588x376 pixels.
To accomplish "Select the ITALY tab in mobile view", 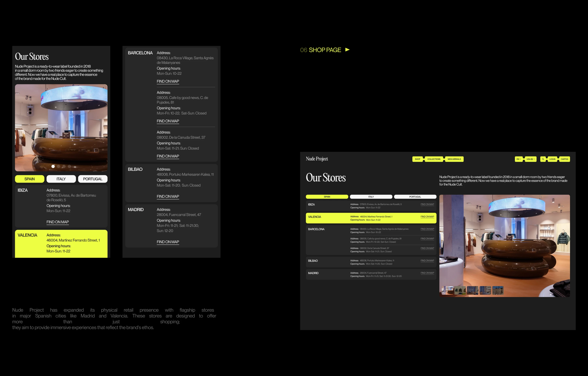I will [x=61, y=179].
